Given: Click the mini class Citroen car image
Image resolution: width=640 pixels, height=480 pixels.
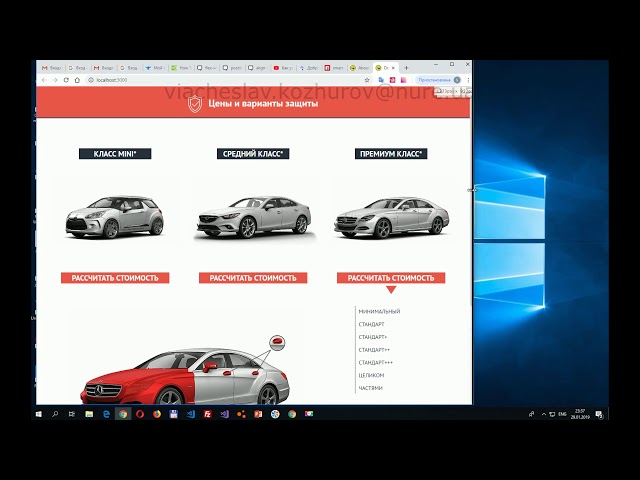Looking at the screenshot, I should pyautogui.click(x=115, y=217).
